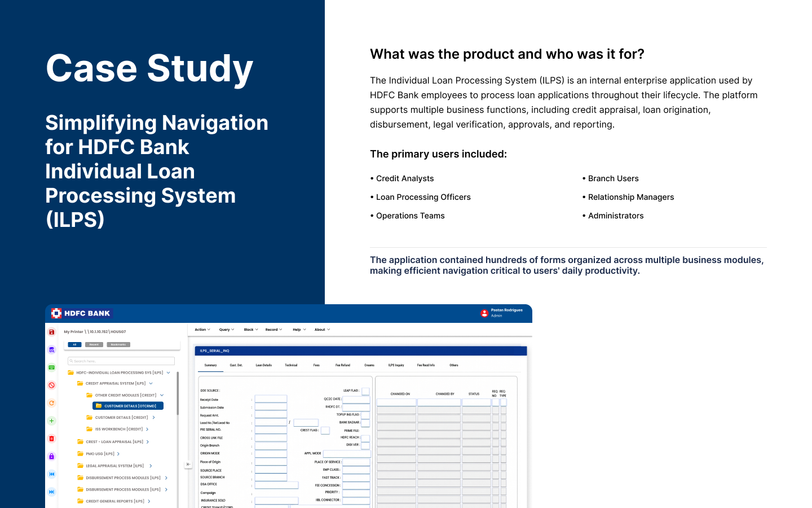The height and width of the screenshot is (508, 812).
Task: Switch to the Summary tab
Action: point(210,365)
